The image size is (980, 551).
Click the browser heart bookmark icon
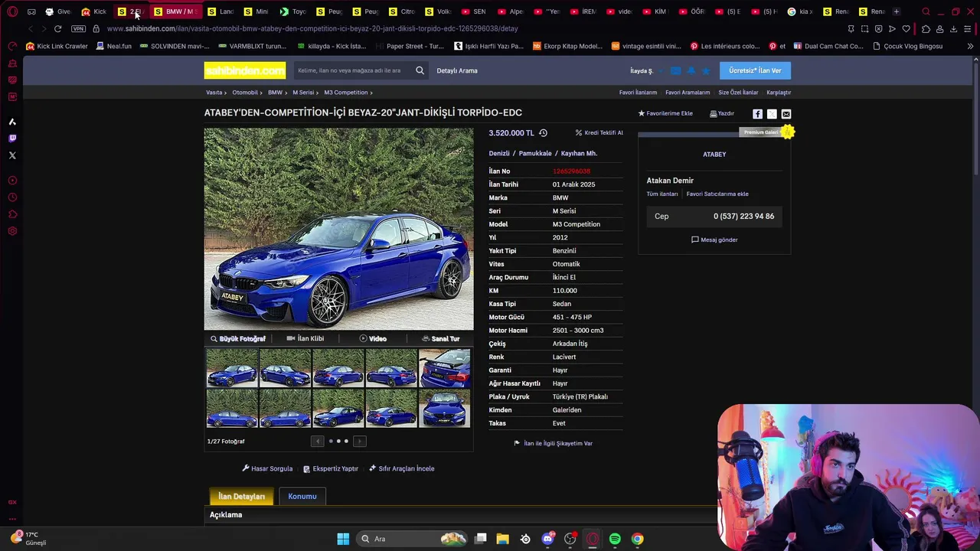906,29
